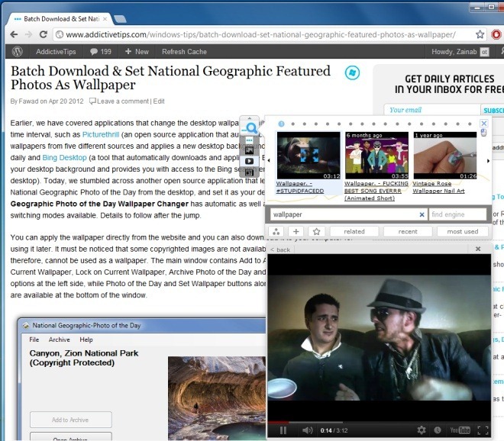
Task: Clear the wallpaper search query
Action: [422, 214]
